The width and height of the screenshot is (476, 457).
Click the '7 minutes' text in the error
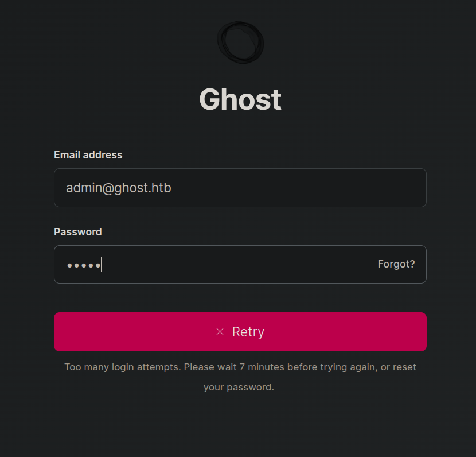(262, 367)
